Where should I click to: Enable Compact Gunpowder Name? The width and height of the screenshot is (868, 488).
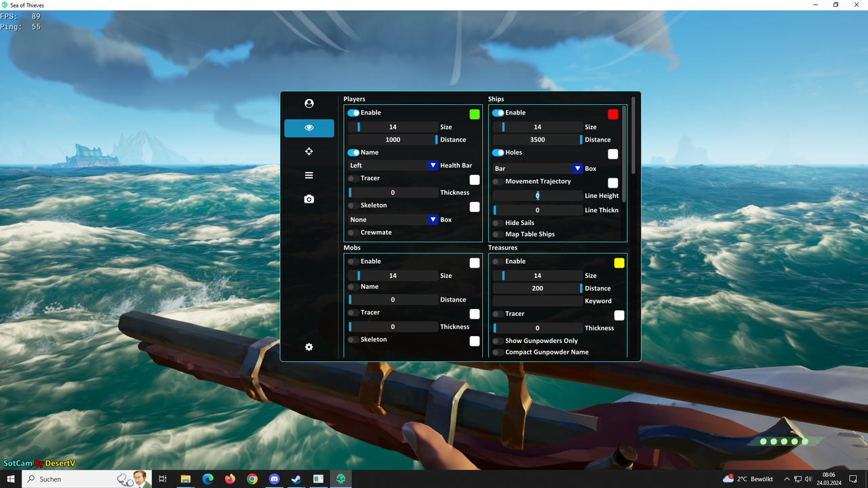click(498, 352)
